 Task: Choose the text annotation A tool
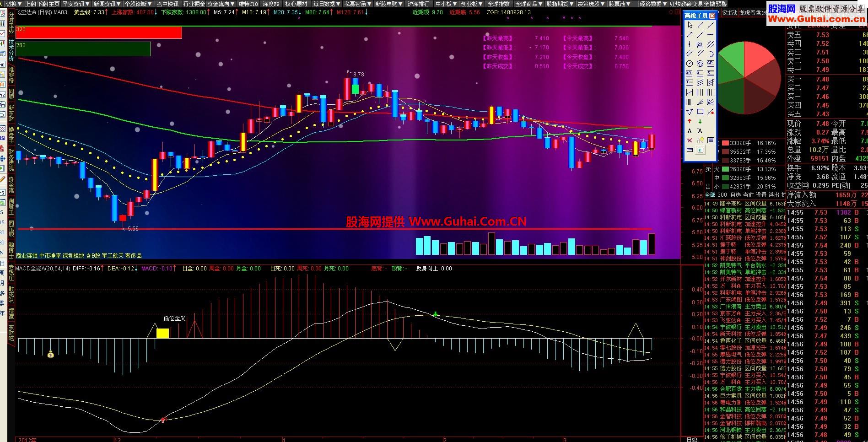pos(690,131)
